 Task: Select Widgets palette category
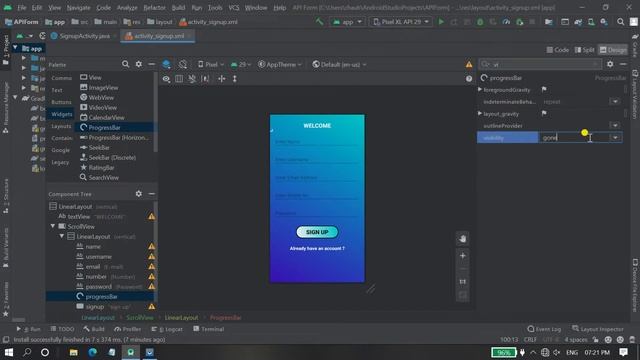[x=62, y=114]
